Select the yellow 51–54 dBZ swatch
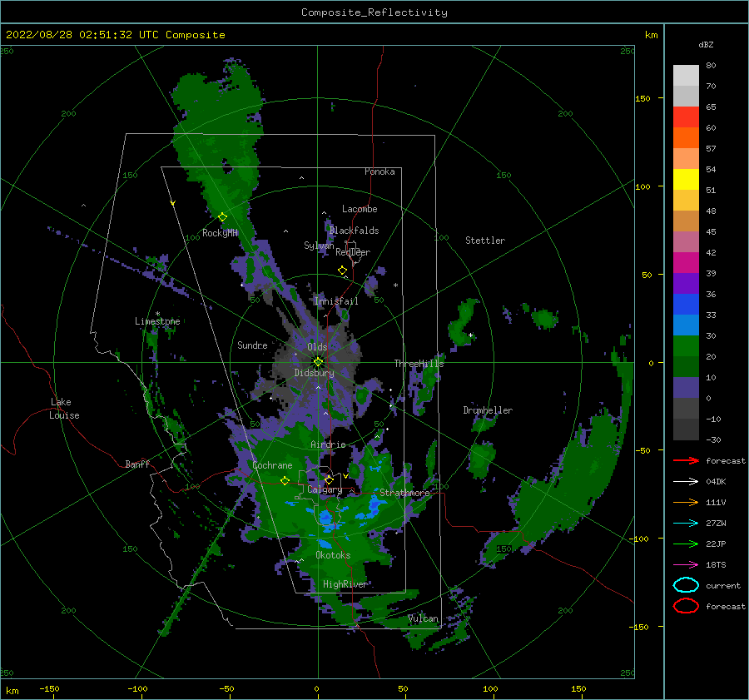The height and width of the screenshot is (700, 749). pos(686,180)
